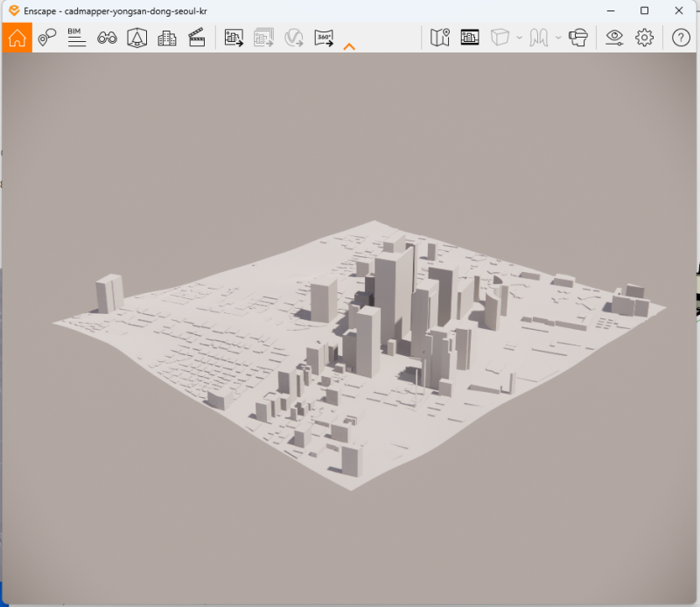Open the Asset Library buildings icon
The height and width of the screenshot is (607, 700).
pos(166,38)
